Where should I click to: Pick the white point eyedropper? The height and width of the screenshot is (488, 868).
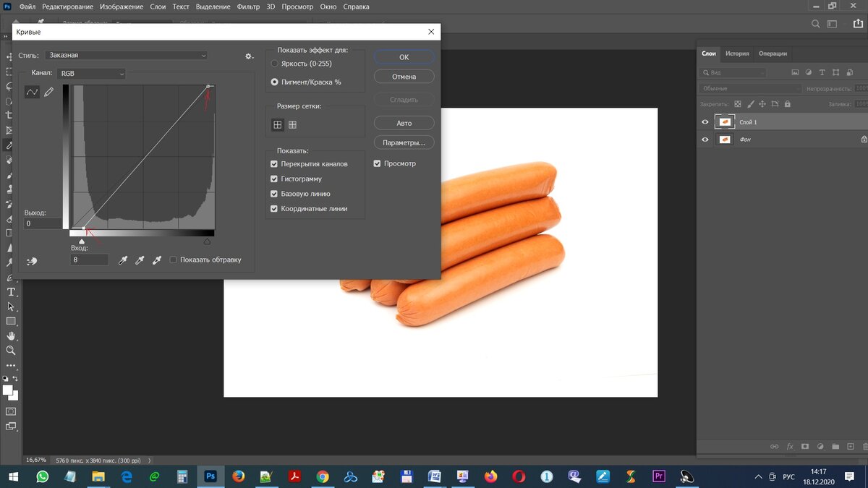pos(156,260)
